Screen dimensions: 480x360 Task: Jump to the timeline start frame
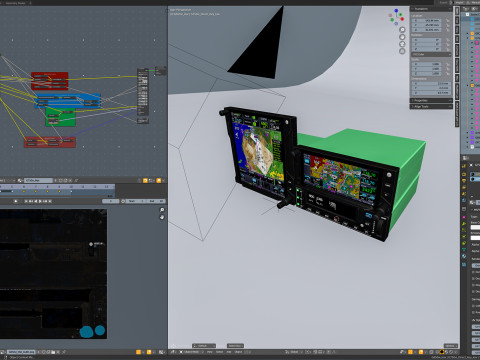[x=26, y=201]
